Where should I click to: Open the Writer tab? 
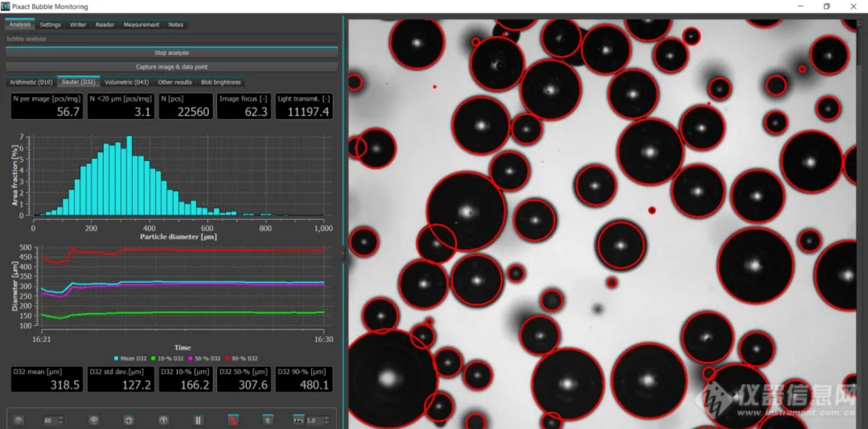[x=78, y=24]
